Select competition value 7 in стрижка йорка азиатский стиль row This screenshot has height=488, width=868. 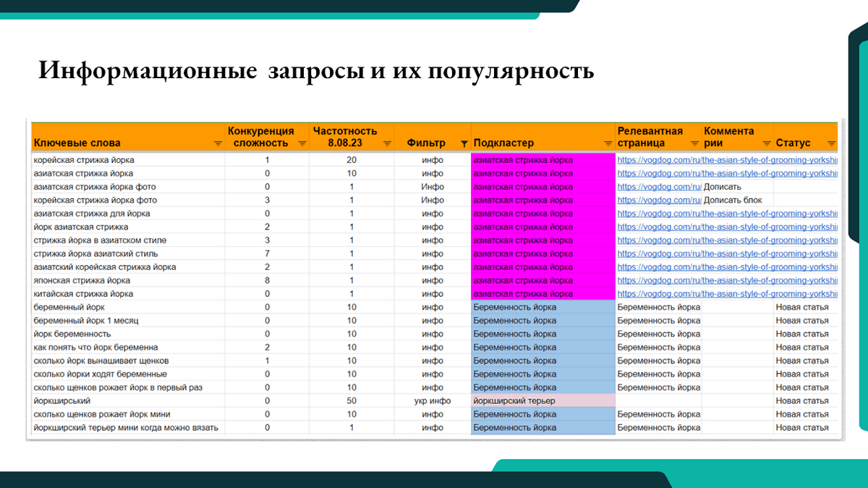pyautogui.click(x=267, y=253)
